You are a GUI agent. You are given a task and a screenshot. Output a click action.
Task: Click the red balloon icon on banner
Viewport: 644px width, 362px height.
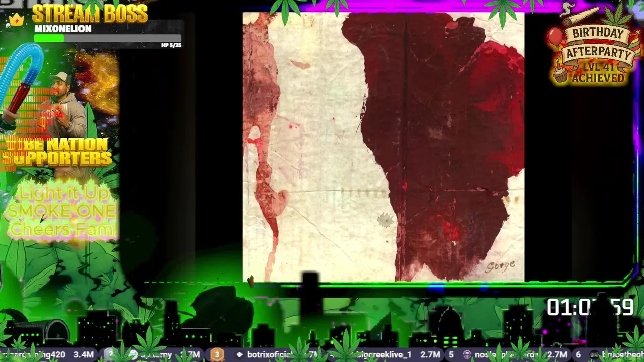pos(555,36)
